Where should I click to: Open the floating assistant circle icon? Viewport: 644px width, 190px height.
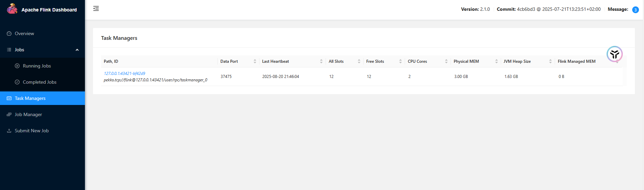(x=614, y=54)
